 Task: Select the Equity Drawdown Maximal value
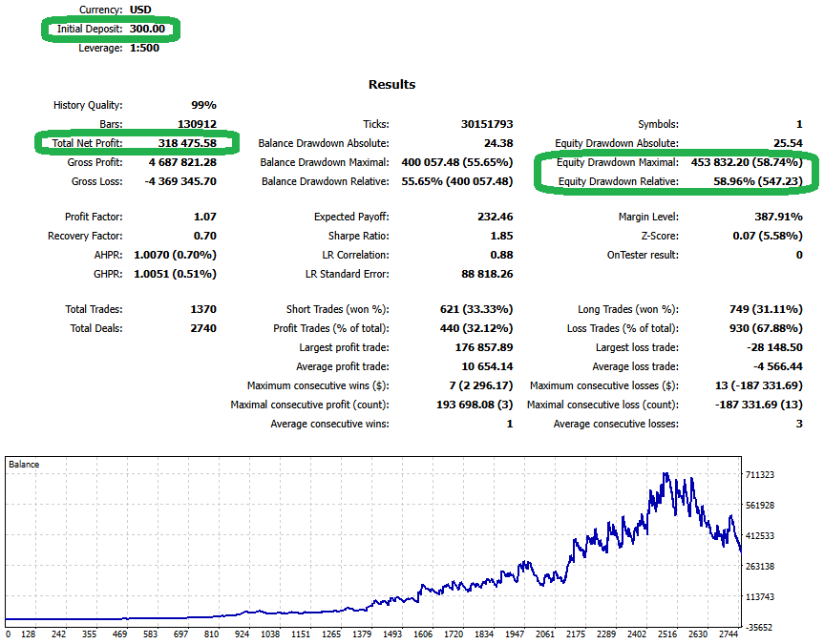[748, 162]
